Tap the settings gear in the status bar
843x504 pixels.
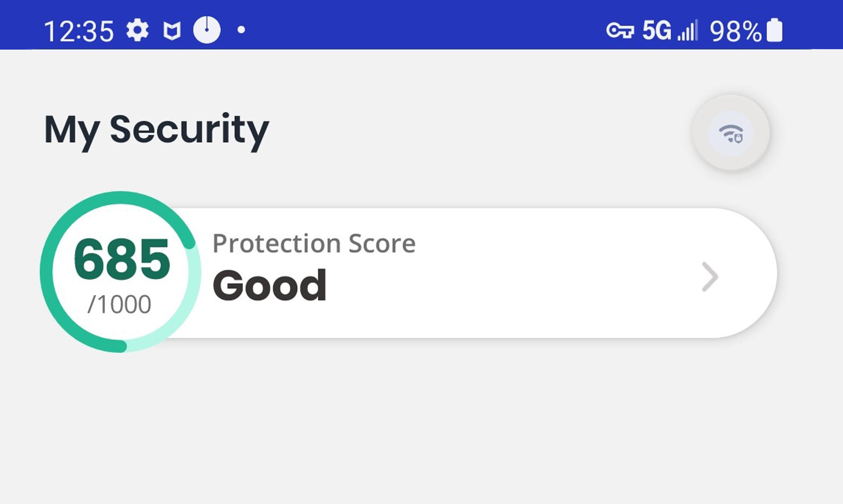click(137, 30)
